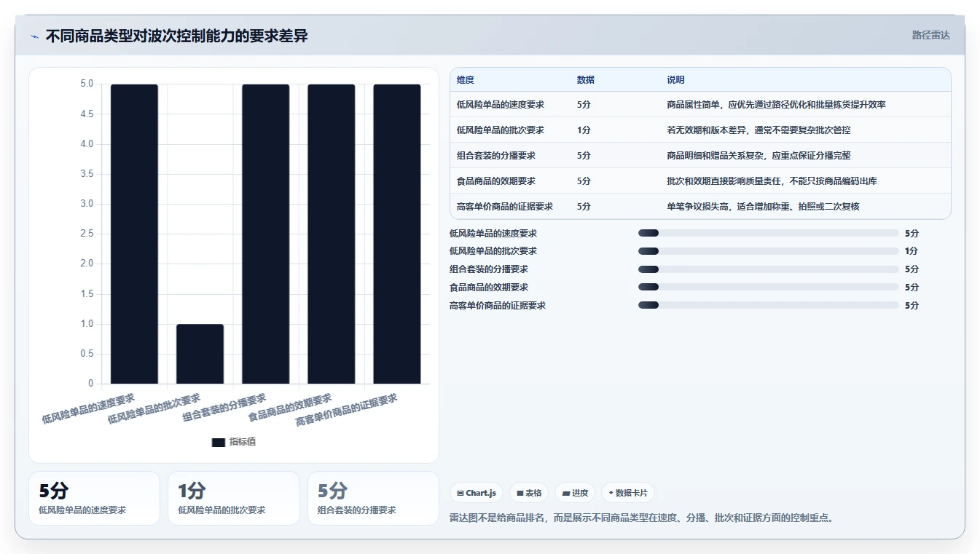Click x-axis label 高客单价商品的证据要求
The height and width of the screenshot is (554, 980).
347,410
